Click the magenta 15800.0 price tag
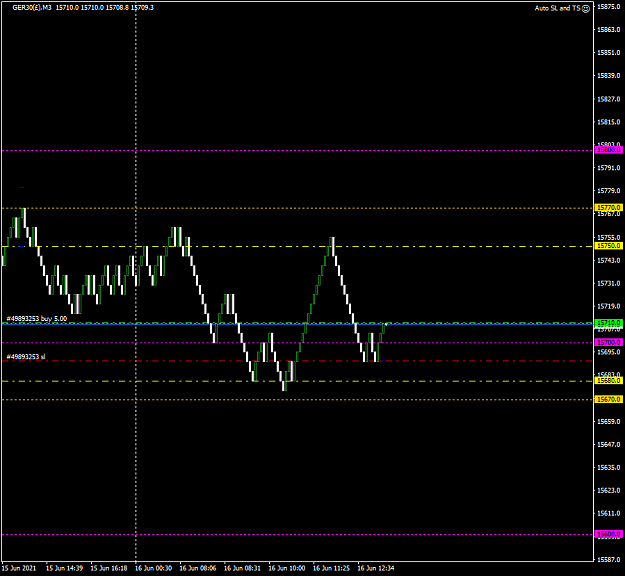The width and height of the screenshot is (625, 576). 608,150
